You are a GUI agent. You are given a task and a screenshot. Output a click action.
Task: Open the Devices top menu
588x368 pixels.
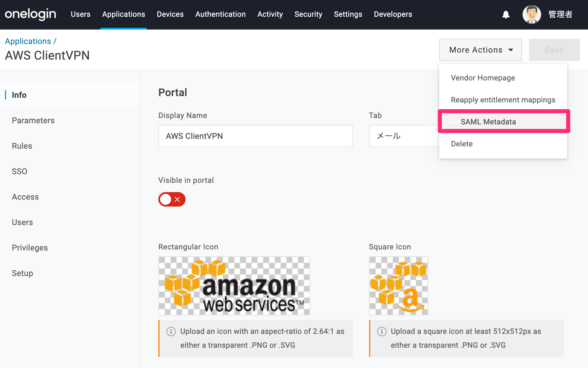point(170,14)
